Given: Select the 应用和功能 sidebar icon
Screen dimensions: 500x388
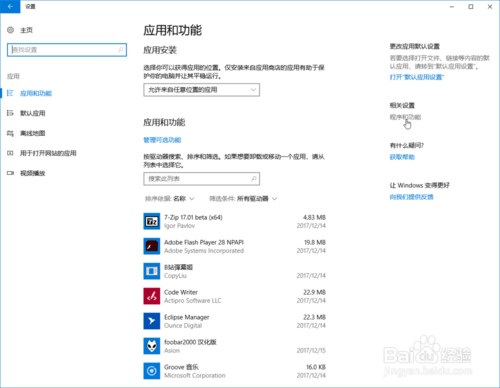Looking at the screenshot, I should coord(10,93).
